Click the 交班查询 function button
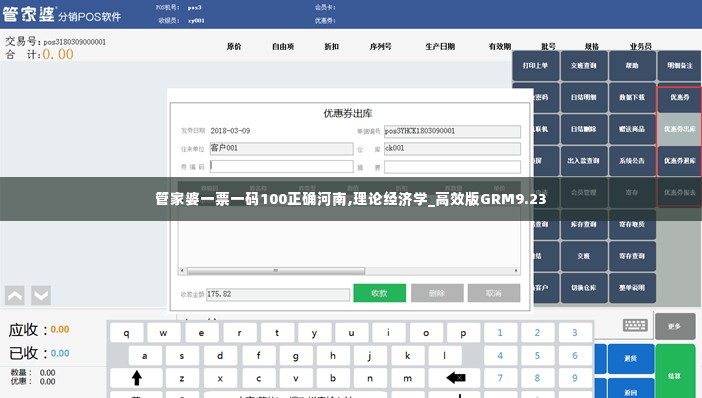The image size is (702, 398). (x=584, y=65)
